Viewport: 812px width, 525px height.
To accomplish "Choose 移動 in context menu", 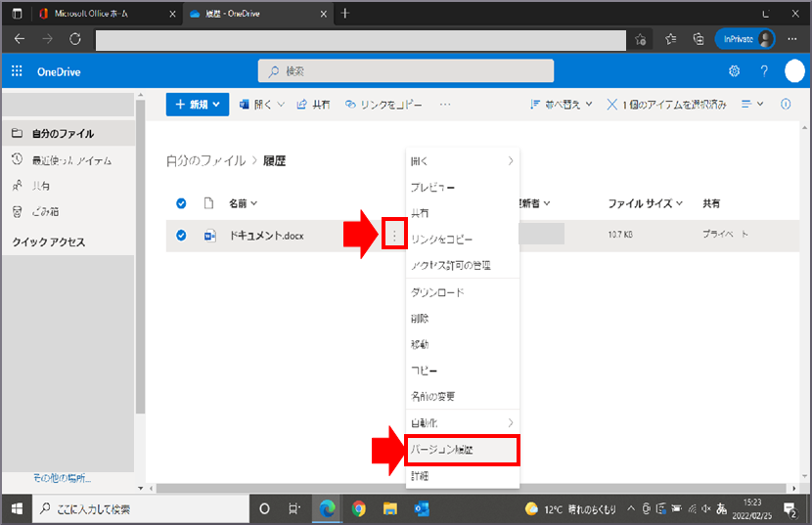I will click(463, 344).
